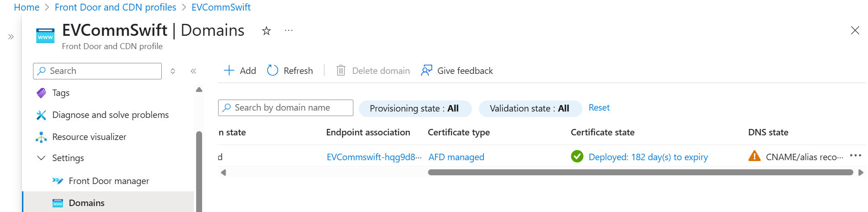868x212 pixels.
Task: Open the more options ellipsis by title
Action: tap(289, 30)
